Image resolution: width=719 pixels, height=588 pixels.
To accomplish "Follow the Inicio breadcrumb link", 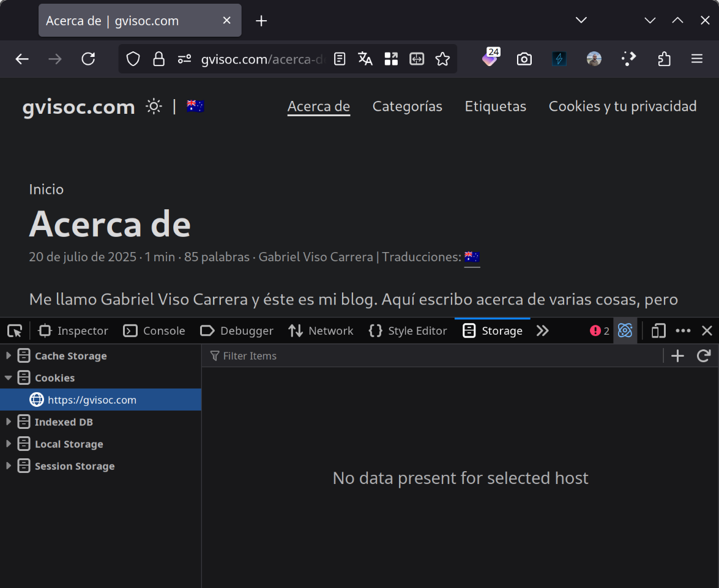I will (47, 190).
